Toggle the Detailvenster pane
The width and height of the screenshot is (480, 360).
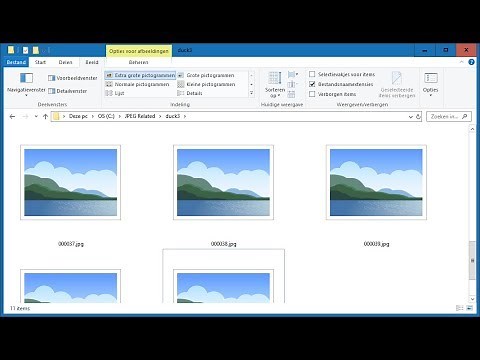(x=68, y=91)
